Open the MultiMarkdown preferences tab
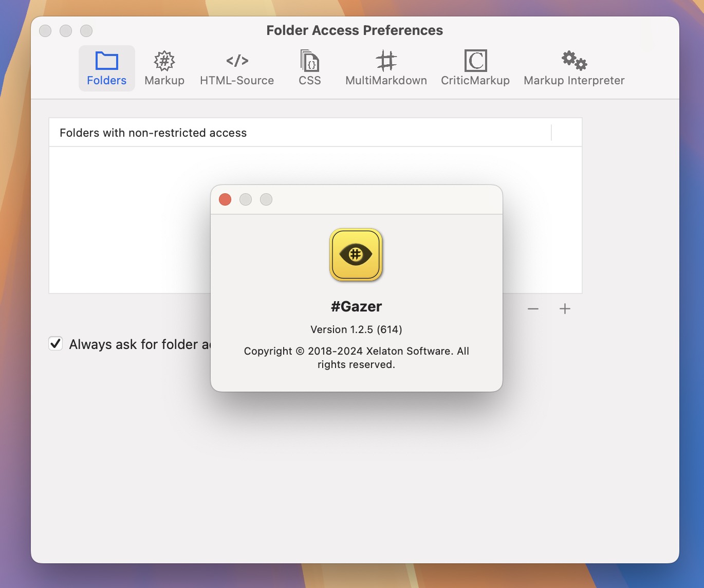The height and width of the screenshot is (588, 704). 386,68
